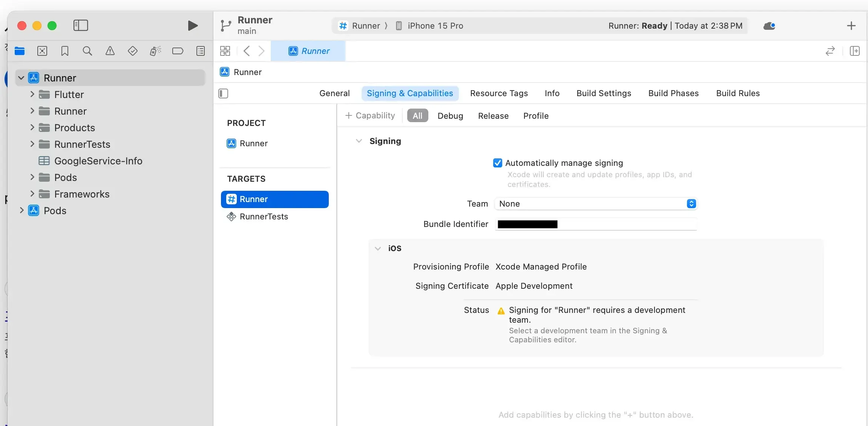Collapse the Runner project root in navigator
Viewport: 868px width, 426px height.
(x=21, y=78)
